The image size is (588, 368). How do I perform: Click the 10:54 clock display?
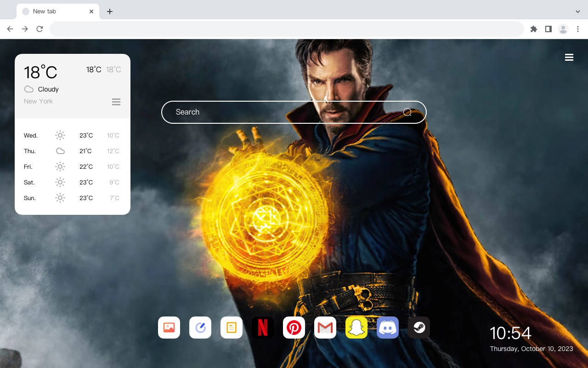(x=510, y=333)
